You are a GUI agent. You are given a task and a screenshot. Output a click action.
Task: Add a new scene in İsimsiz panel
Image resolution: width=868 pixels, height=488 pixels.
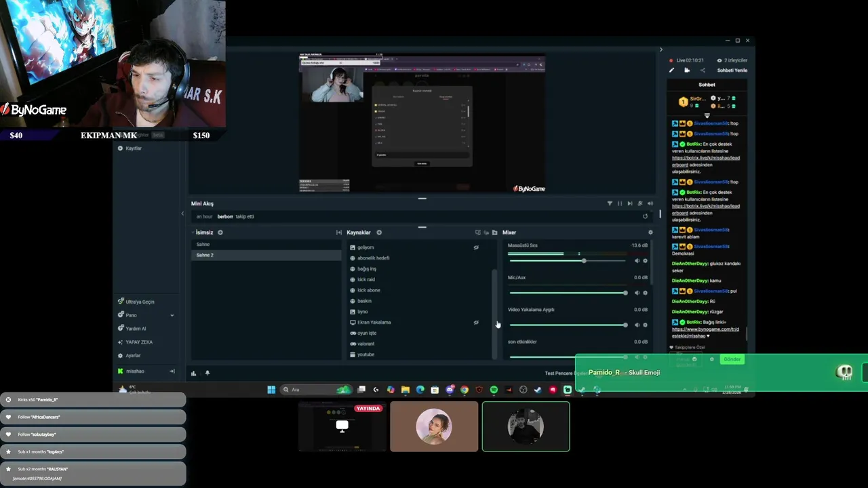click(x=220, y=232)
